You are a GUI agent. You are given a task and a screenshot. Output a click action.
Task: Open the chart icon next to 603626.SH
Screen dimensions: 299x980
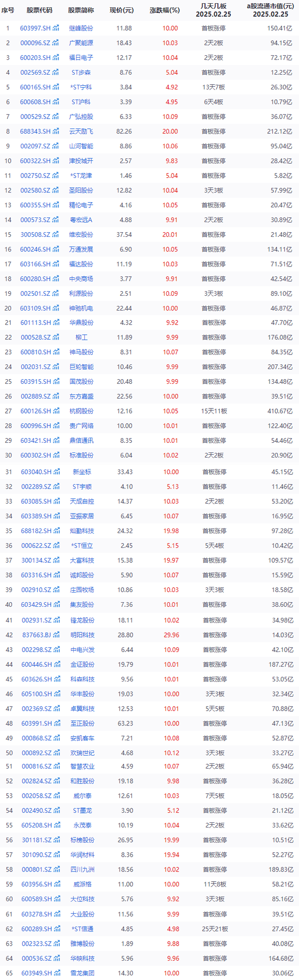[57, 679]
